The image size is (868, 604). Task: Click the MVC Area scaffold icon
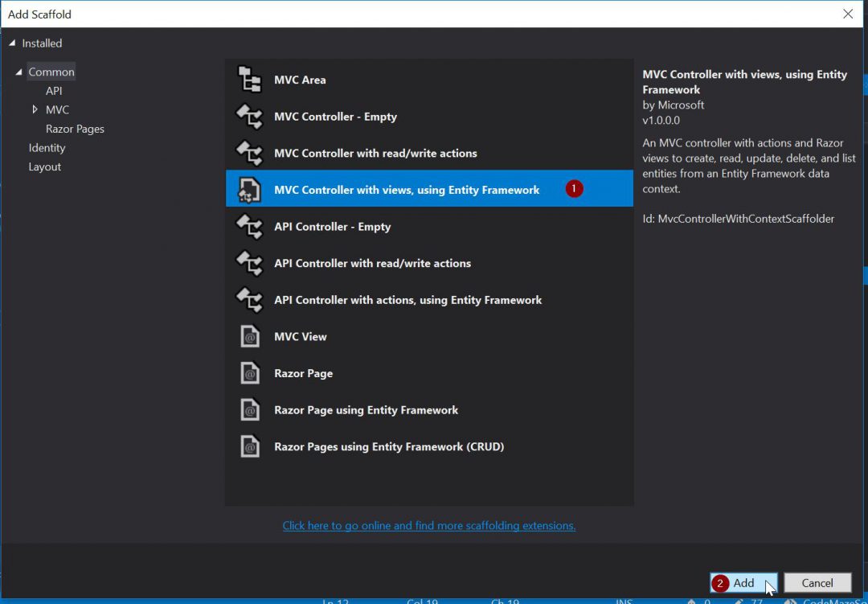coord(250,80)
